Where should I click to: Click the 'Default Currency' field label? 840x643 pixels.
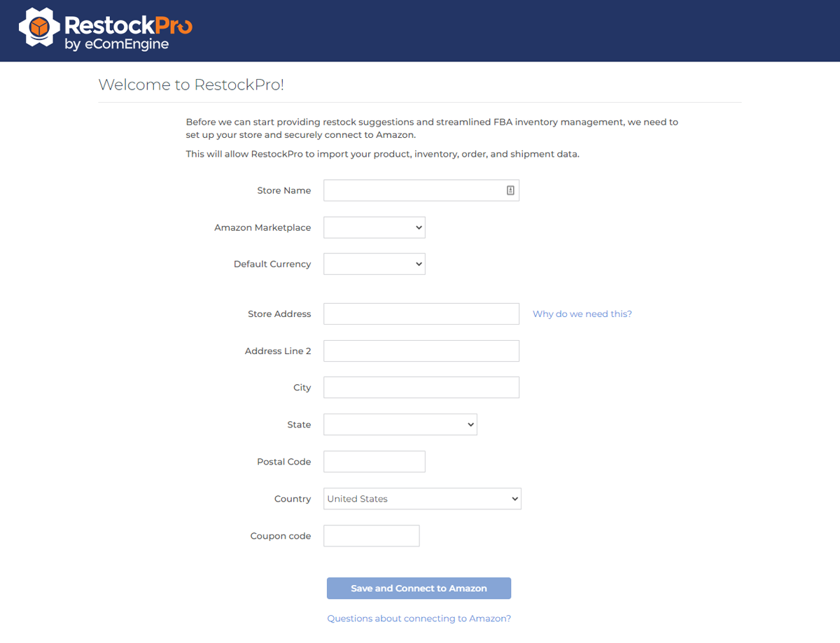[272, 264]
